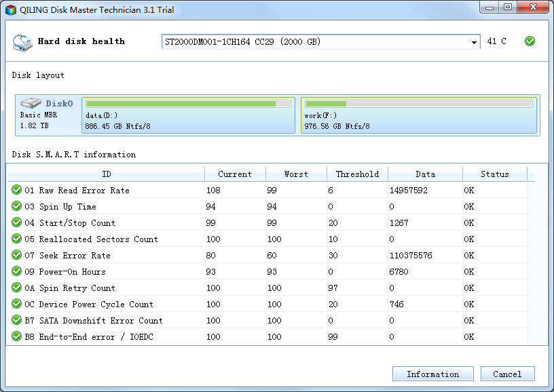
Task: Click OK status of Seek Error Rate row
Action: tap(469, 256)
